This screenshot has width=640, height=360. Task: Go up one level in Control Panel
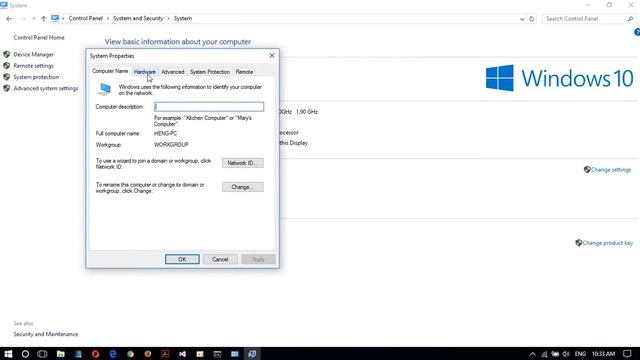44,19
